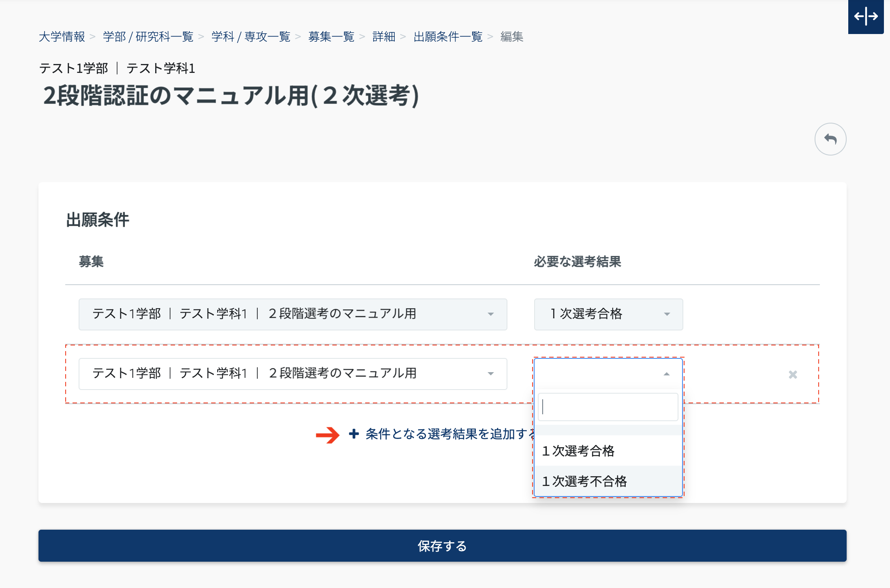Screen dimensions: 890x588
Task: Click the 保存する button
Action: click(442, 545)
